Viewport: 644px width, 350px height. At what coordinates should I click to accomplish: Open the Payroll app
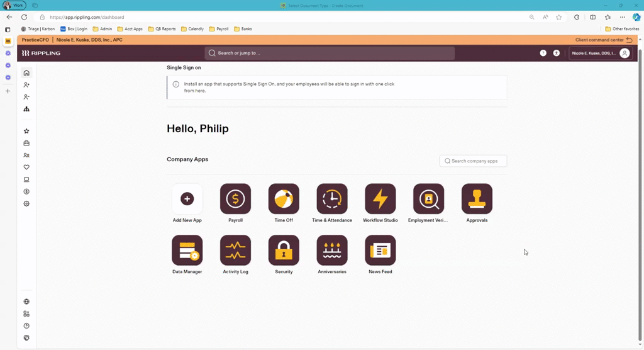tap(235, 199)
